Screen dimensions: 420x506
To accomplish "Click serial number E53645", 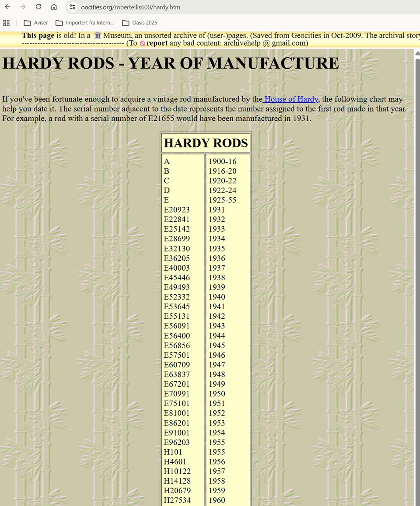I will tap(177, 307).
